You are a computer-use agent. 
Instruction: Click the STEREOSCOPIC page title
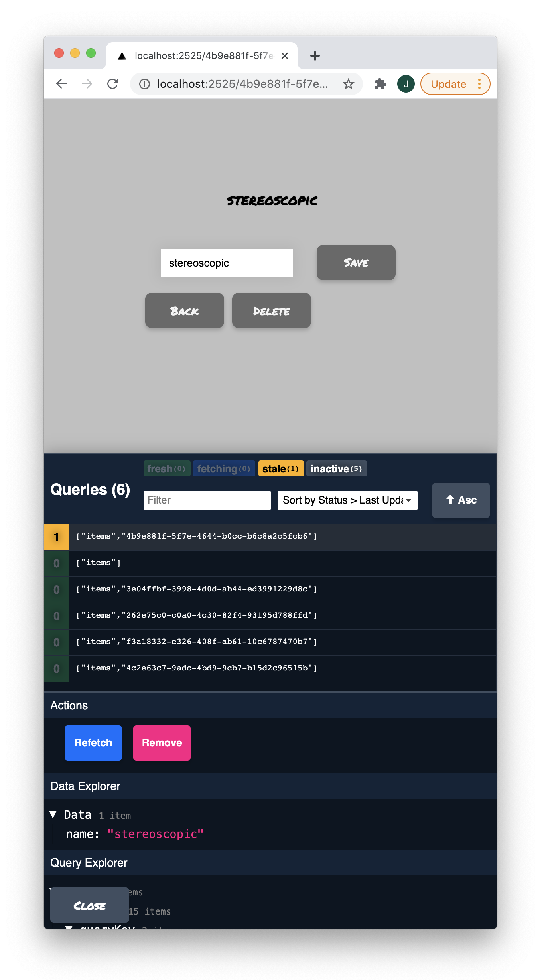pos(272,201)
